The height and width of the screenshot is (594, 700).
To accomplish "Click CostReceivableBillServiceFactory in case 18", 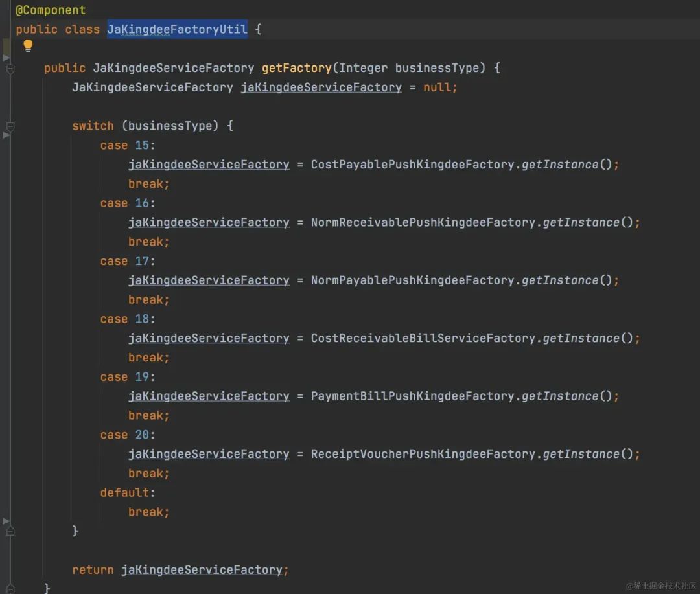I will coord(423,338).
